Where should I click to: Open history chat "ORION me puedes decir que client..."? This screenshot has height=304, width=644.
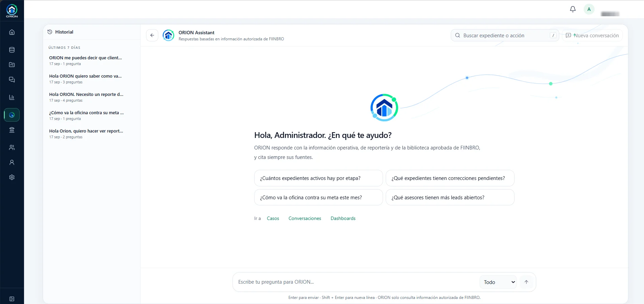tap(92, 61)
